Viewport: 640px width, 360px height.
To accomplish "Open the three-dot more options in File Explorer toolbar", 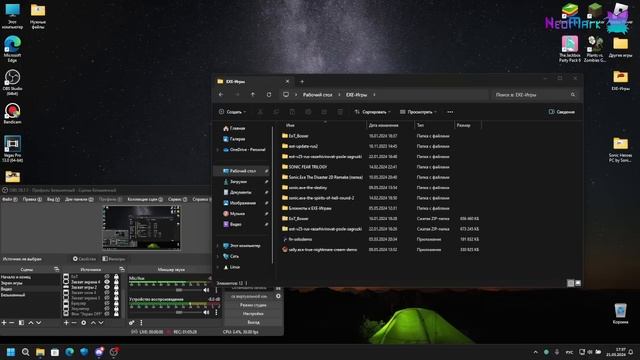I will (x=450, y=112).
